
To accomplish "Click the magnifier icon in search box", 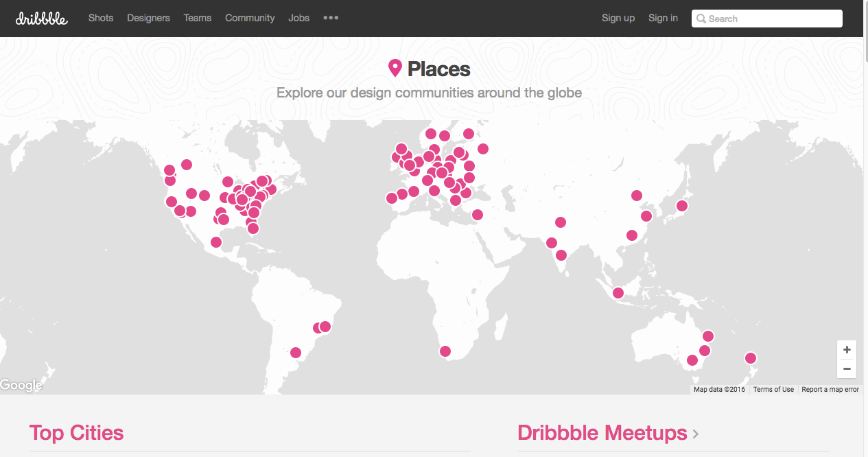I will 701,19.
